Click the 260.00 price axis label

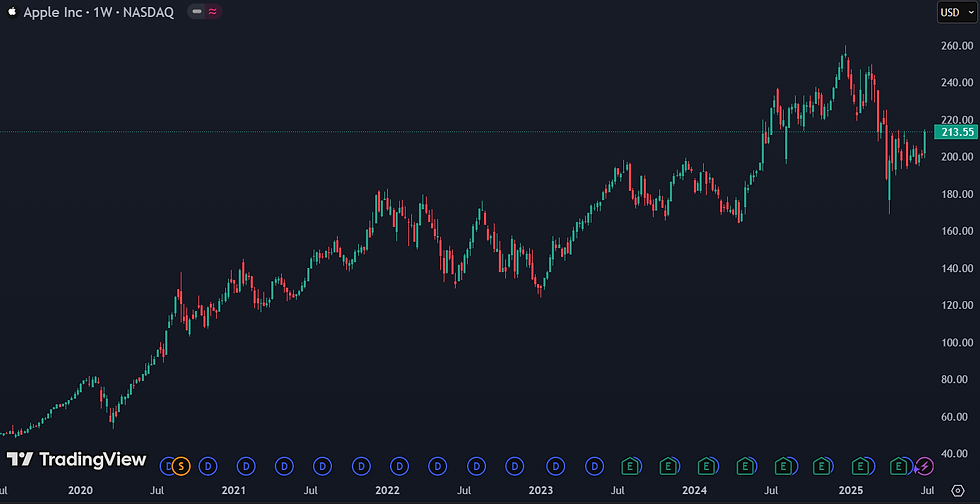pos(957,46)
